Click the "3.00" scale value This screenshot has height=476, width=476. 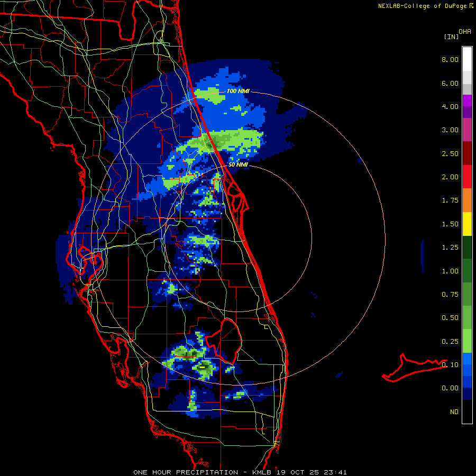[x=450, y=130]
